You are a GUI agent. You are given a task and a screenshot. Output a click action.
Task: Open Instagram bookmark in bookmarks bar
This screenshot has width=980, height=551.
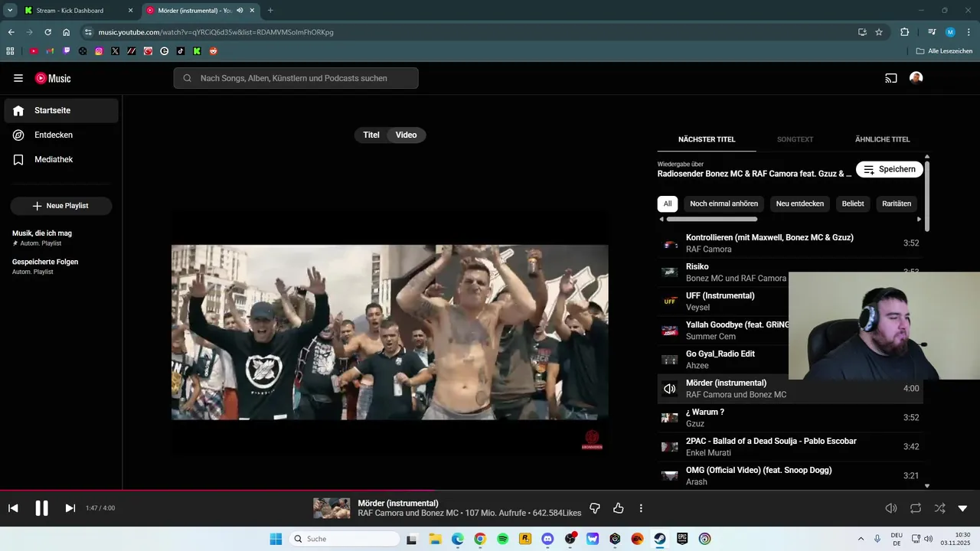coord(99,51)
